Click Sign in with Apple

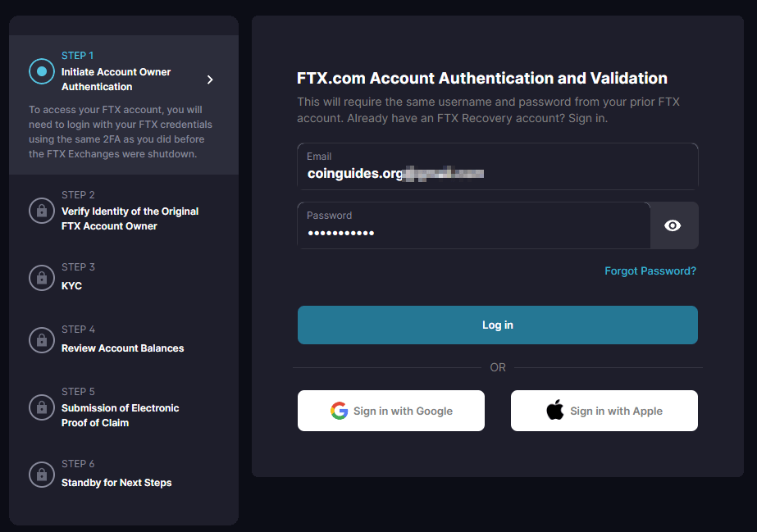tap(604, 411)
